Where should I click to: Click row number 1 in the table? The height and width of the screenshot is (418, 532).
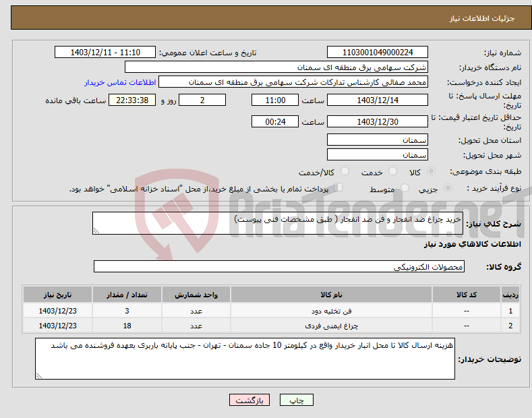tap(510, 311)
